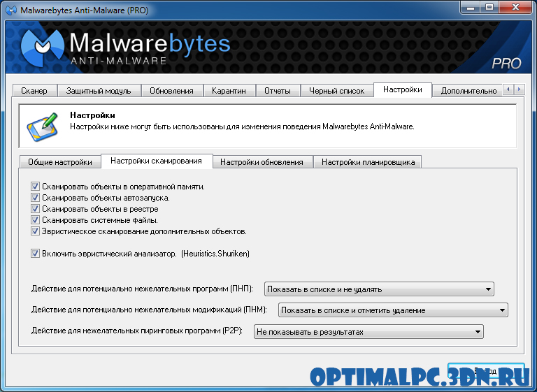Open the ПНП action dropdown
The height and width of the screenshot is (392, 537).
tap(379, 289)
